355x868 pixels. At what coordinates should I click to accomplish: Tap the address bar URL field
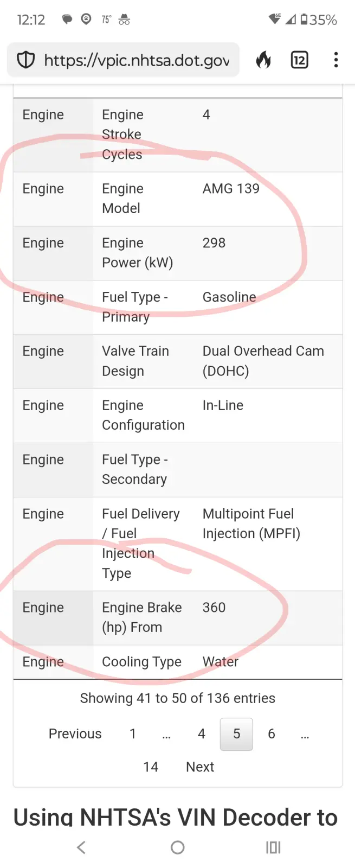(137, 60)
